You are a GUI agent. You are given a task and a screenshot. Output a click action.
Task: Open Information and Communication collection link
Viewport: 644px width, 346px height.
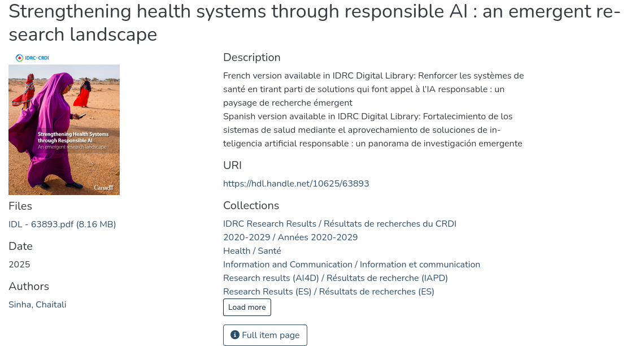351,265
